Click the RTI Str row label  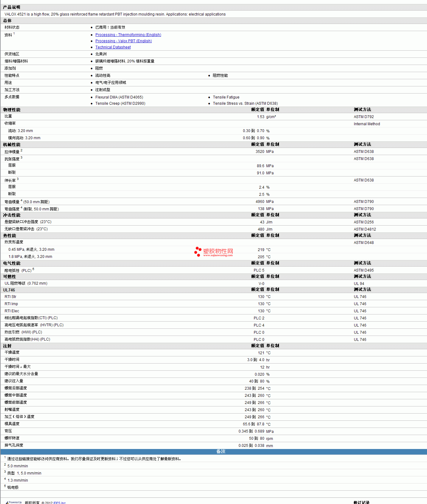tap(10, 297)
